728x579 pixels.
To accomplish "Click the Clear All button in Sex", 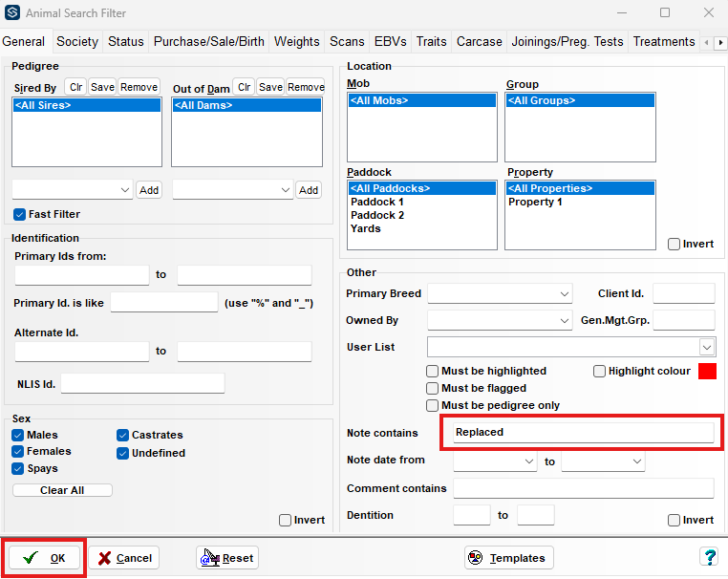I will click(62, 490).
